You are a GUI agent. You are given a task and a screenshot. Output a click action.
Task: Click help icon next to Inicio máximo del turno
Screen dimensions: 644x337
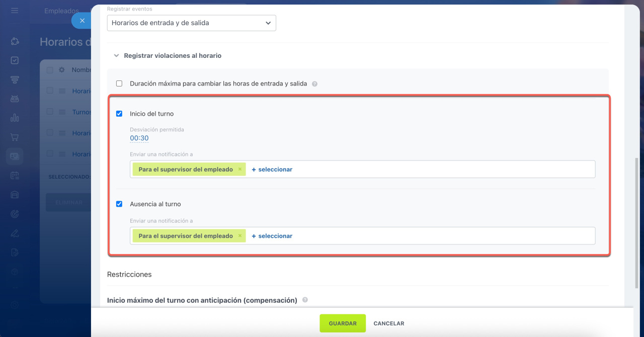point(305,300)
